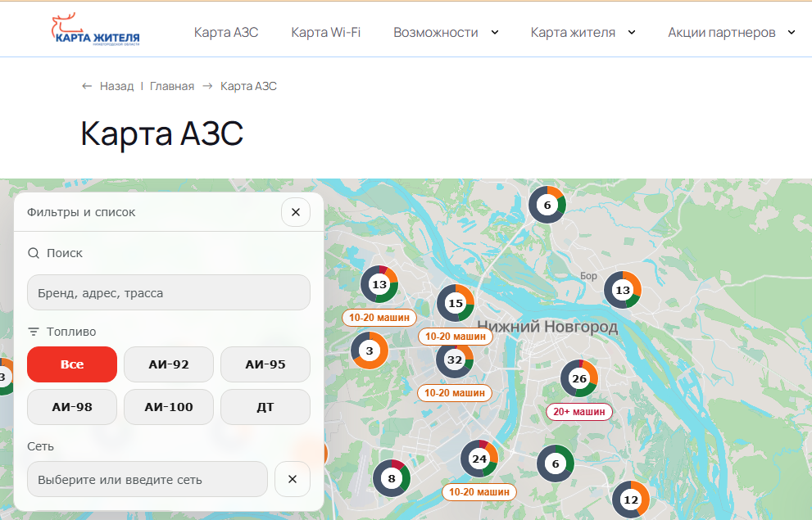Open the map cluster marker with 26

pos(579,378)
